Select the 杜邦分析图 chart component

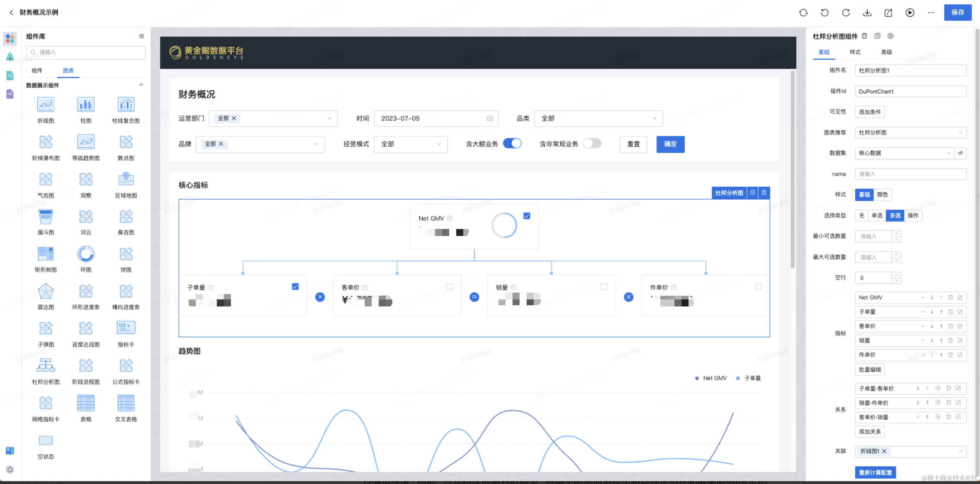pyautogui.click(x=46, y=366)
